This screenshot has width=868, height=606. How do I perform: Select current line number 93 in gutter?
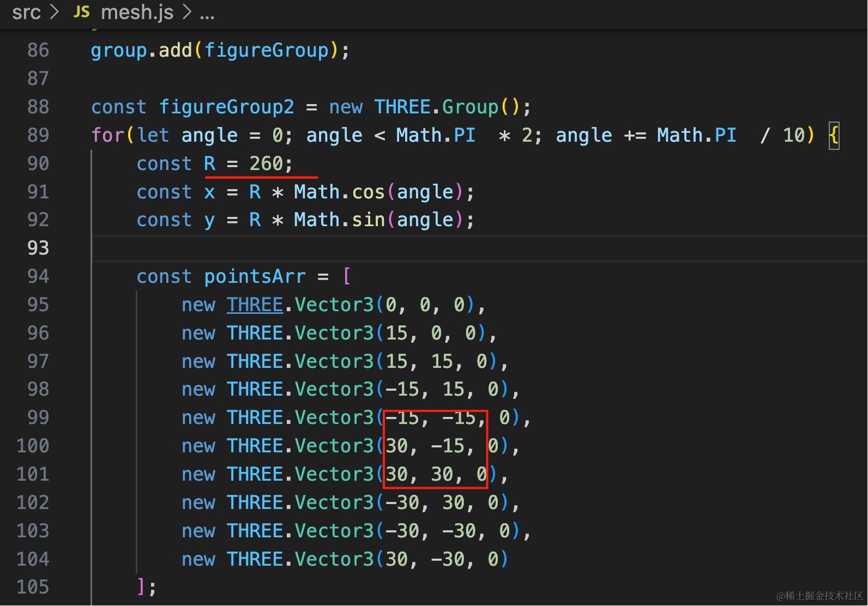(38, 248)
